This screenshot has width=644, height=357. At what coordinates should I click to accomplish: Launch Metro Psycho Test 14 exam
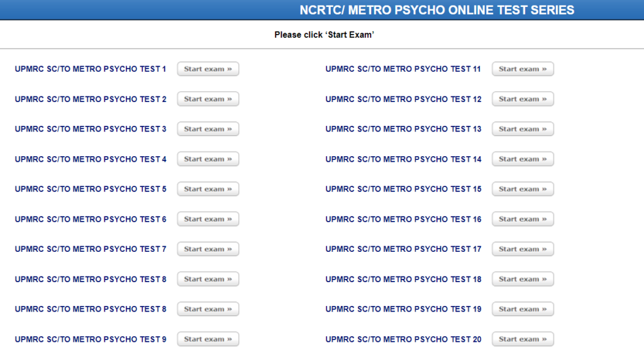523,159
